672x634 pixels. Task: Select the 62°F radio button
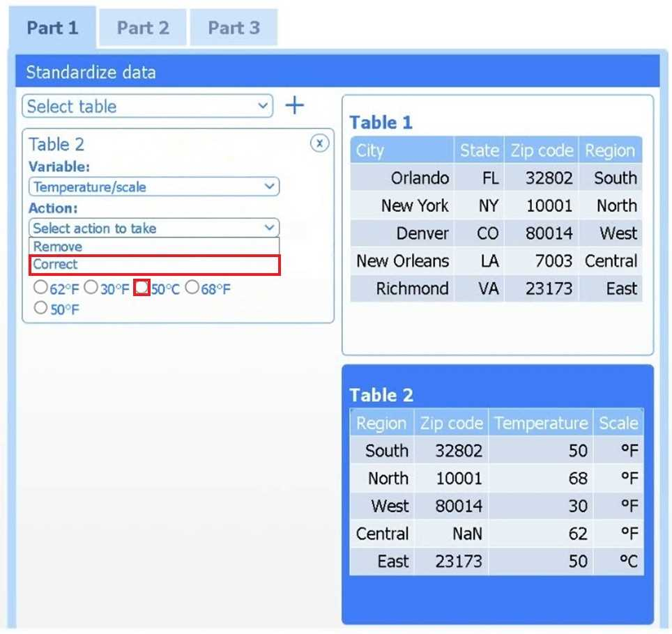40,288
